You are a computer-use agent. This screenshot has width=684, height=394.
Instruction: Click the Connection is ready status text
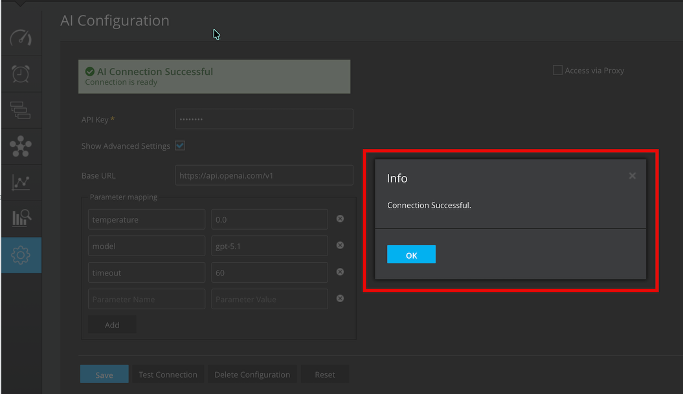tap(121, 82)
